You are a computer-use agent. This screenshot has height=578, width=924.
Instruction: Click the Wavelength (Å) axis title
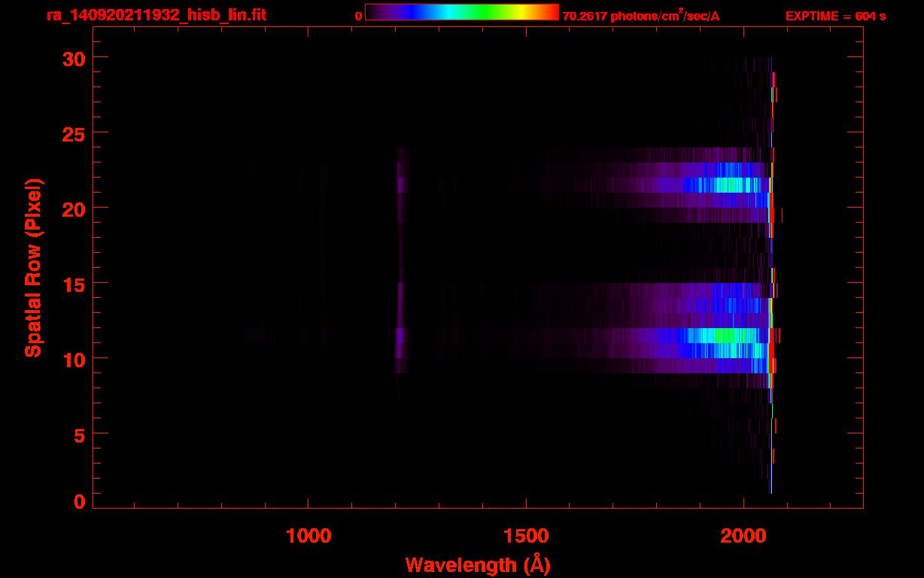coord(477,564)
